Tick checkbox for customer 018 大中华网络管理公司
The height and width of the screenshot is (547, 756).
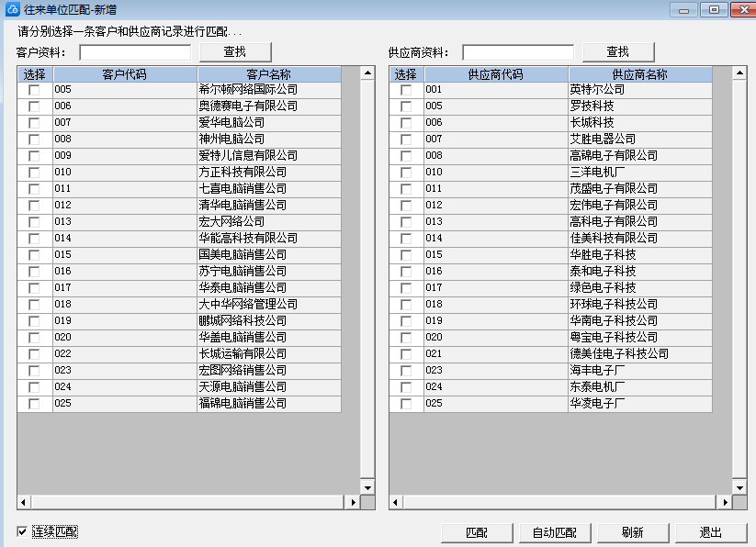34,305
